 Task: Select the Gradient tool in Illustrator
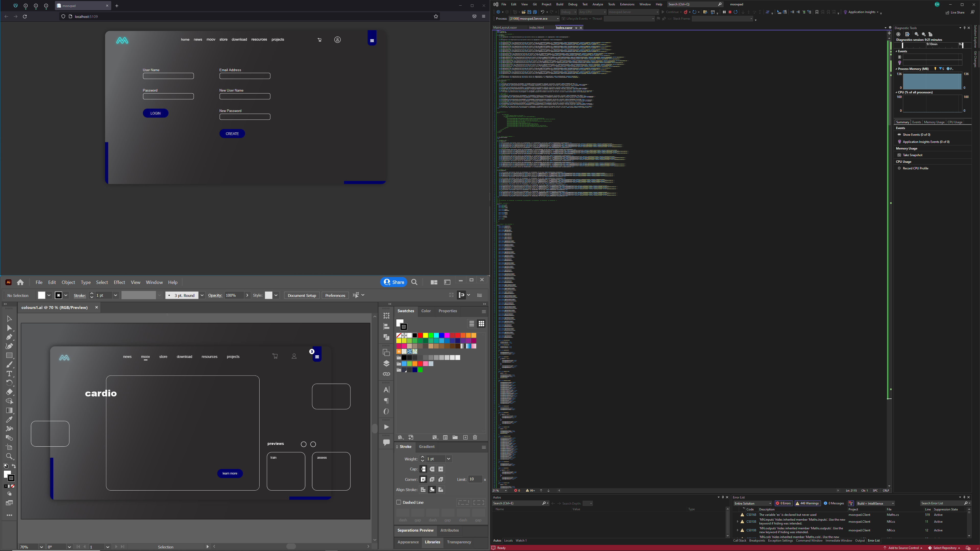point(9,410)
